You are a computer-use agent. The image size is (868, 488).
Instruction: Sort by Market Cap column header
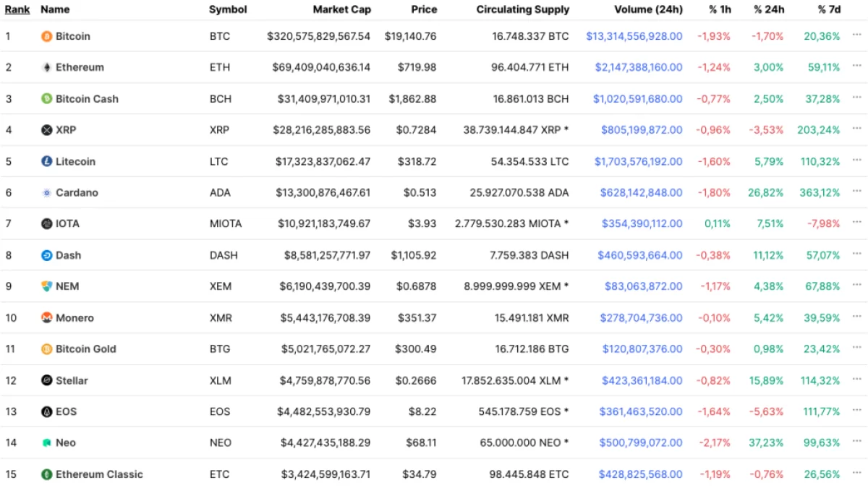point(341,9)
